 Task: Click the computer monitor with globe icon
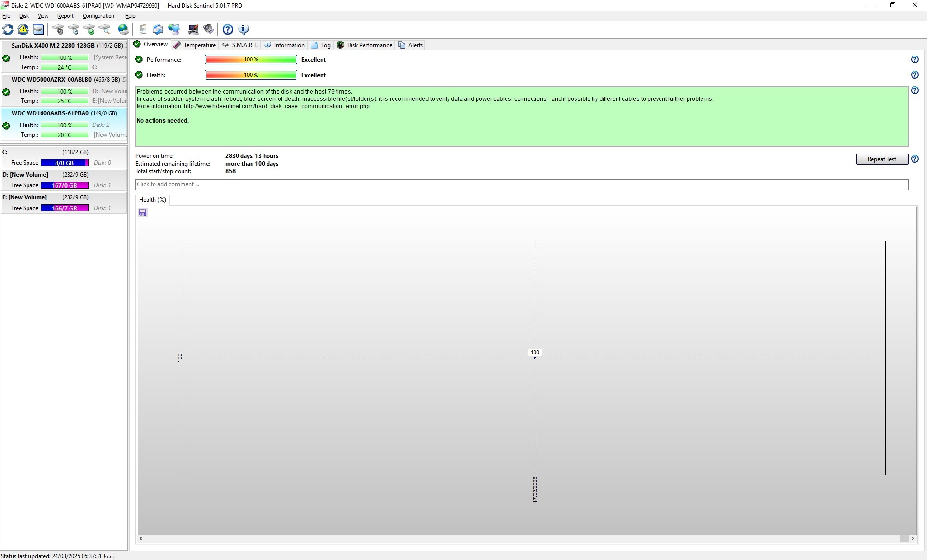point(174,29)
